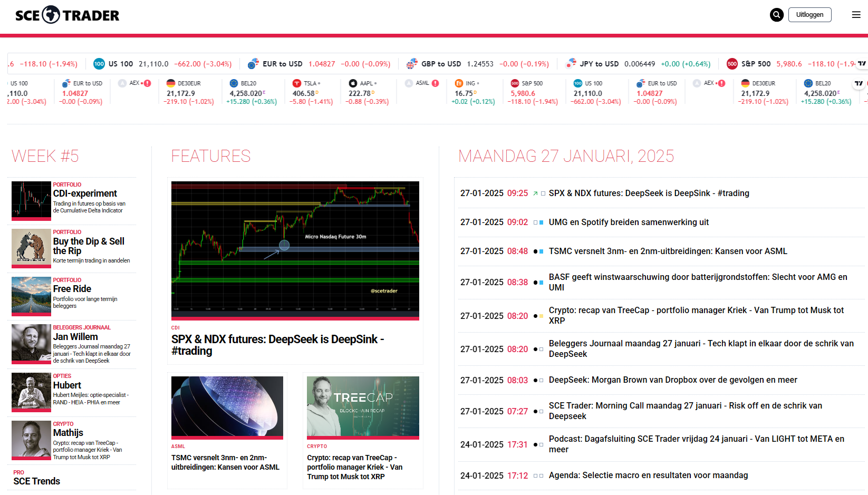This screenshot has height=495, width=868.
Task: Open Morning Call maandag 27 januari
Action: [x=686, y=411]
